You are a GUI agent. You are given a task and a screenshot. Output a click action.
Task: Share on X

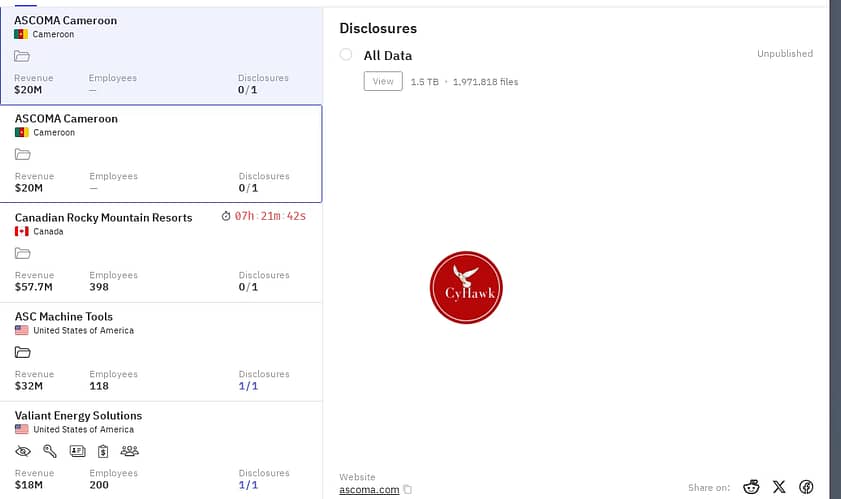point(779,487)
